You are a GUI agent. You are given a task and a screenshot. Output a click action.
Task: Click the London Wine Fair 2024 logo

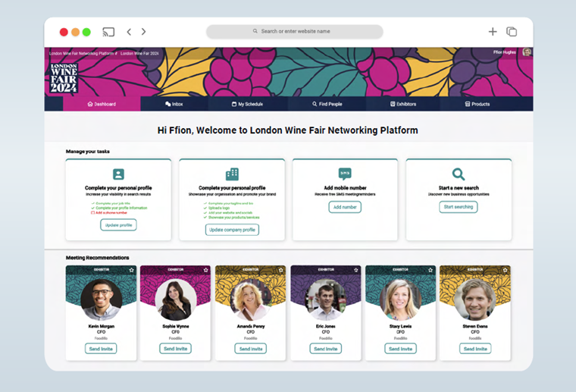coord(64,78)
